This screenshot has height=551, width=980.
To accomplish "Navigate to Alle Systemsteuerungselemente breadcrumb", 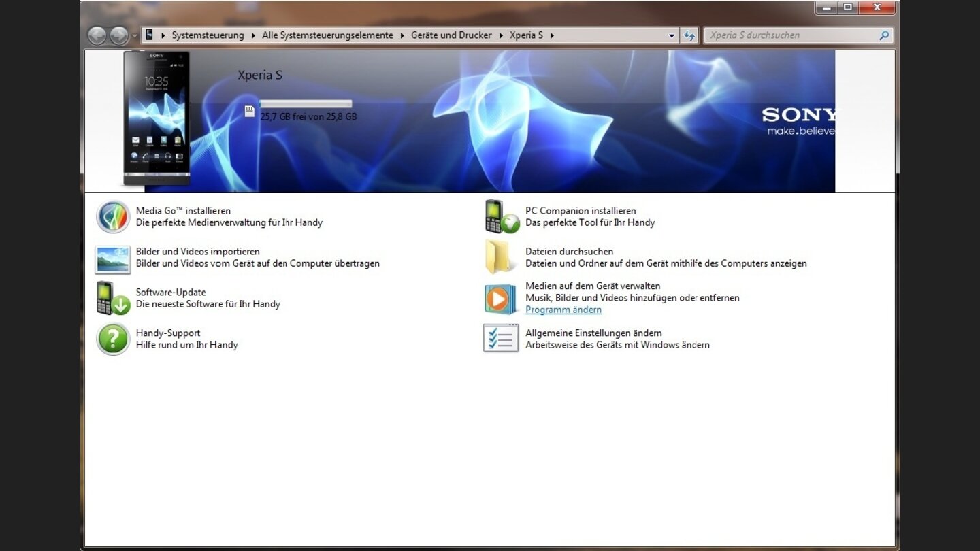I will [327, 35].
